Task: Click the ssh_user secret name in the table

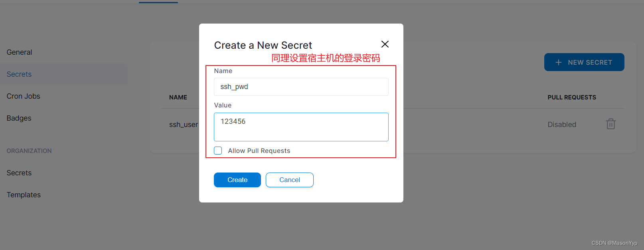Action: click(184, 124)
